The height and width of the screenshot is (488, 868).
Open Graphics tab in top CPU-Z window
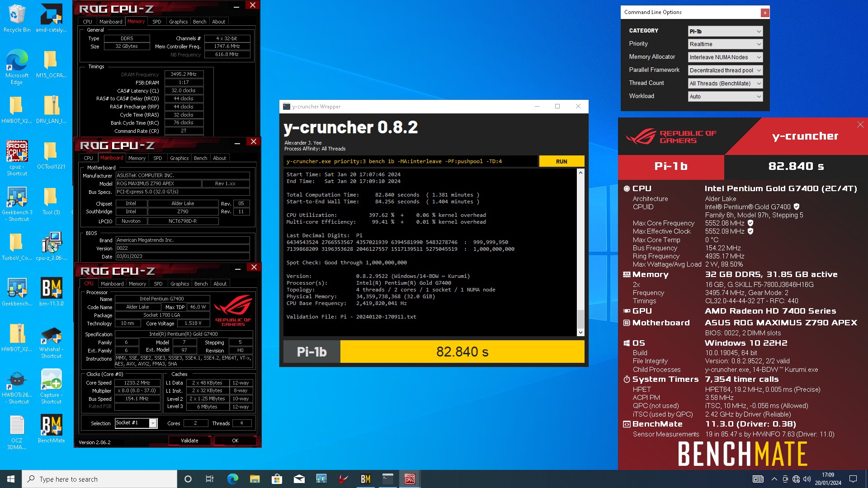point(178,22)
